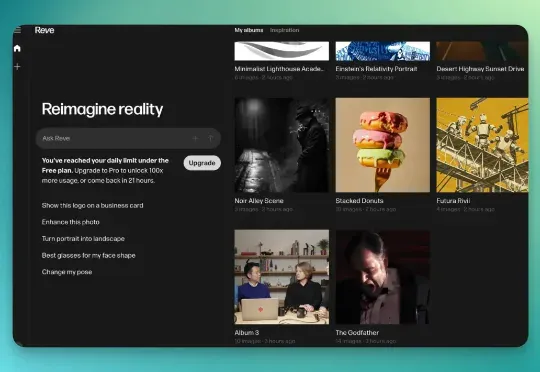Click the Reve logo
The height and width of the screenshot is (372, 540).
44,30
